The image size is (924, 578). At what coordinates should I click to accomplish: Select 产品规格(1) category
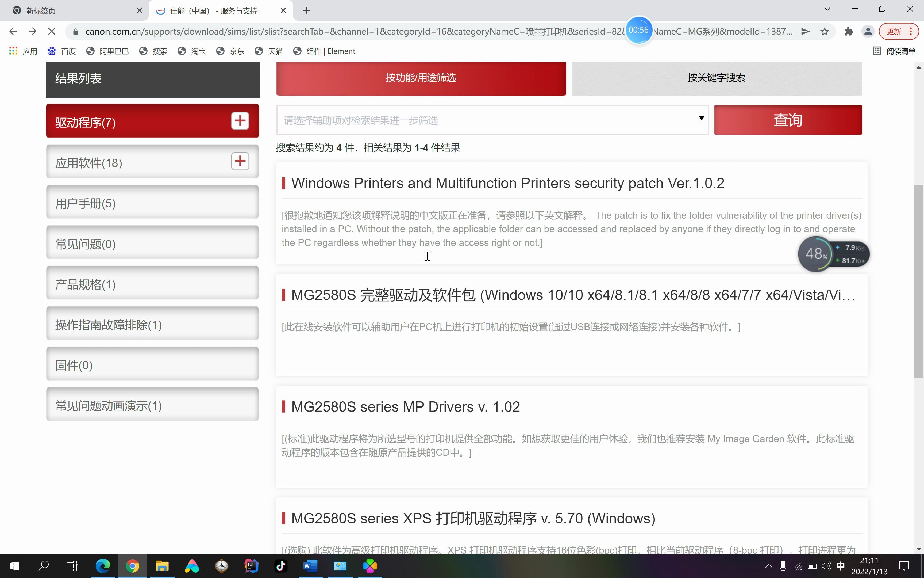152,283
